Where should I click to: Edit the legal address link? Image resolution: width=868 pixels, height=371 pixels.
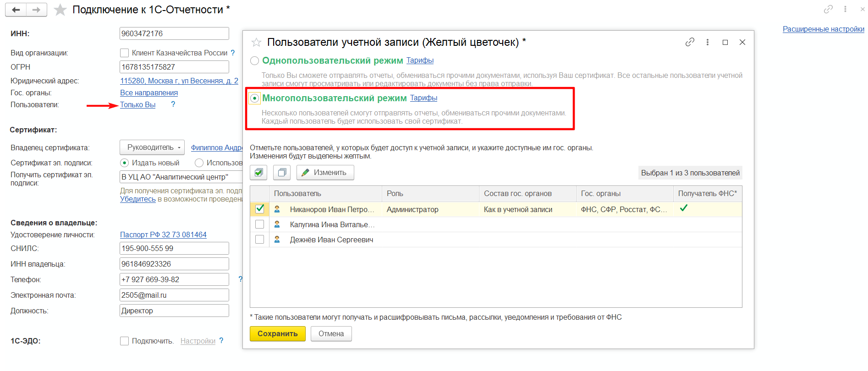pos(179,81)
